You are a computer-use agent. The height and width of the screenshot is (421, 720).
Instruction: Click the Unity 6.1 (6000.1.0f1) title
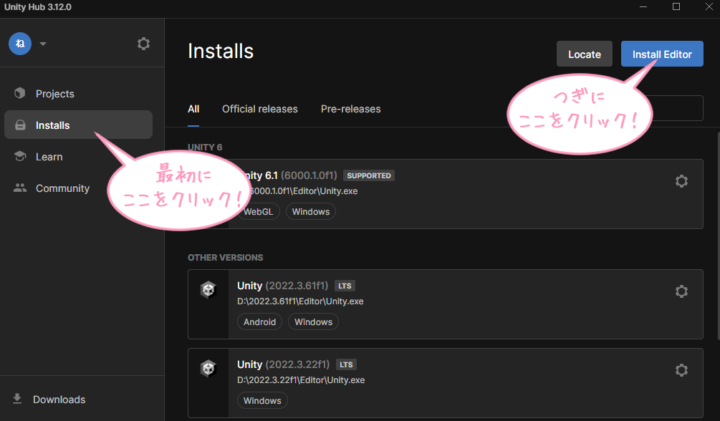click(289, 175)
